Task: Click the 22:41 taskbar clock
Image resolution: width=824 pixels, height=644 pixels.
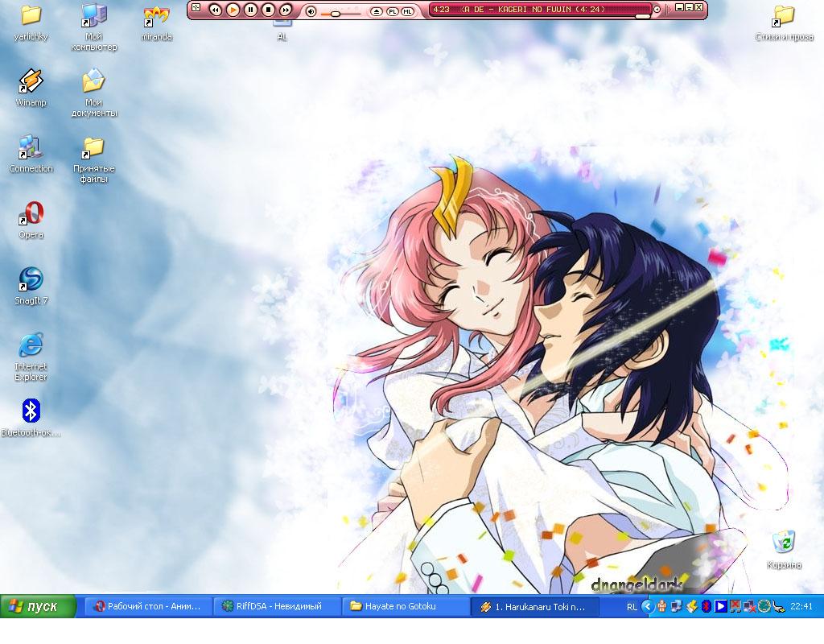Action: (x=801, y=606)
